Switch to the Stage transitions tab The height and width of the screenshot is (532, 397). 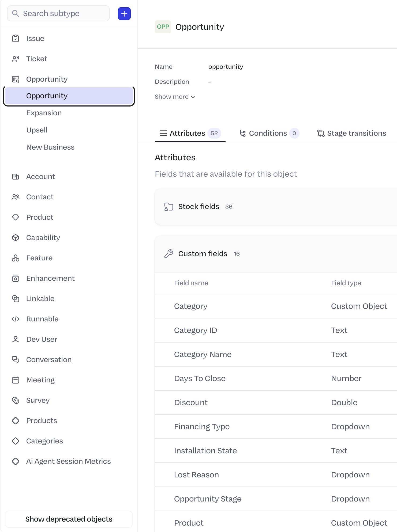[351, 133]
